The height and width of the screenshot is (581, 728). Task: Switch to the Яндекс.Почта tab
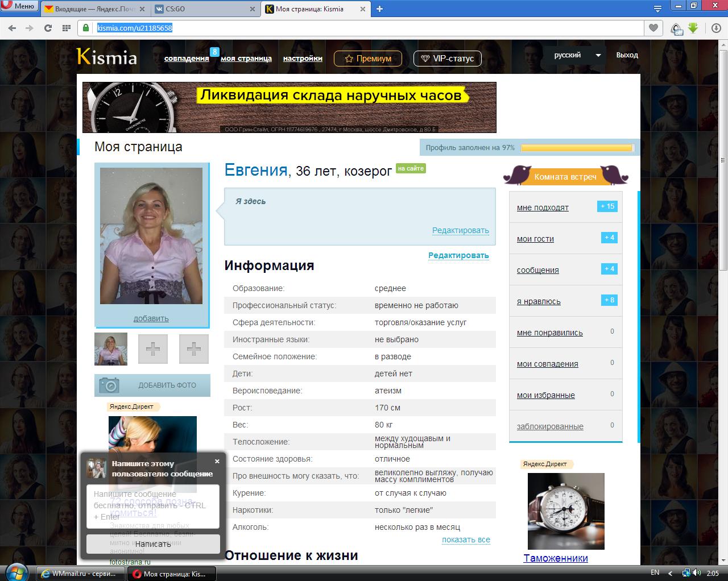click(96, 9)
